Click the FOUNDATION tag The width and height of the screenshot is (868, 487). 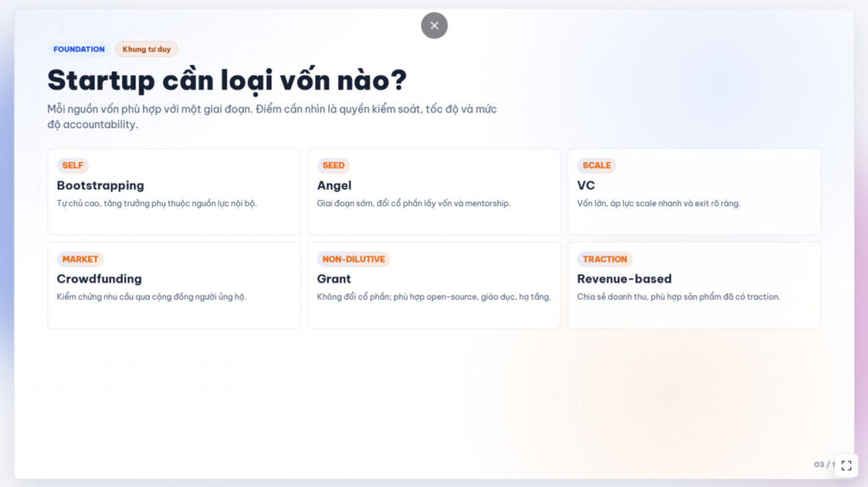click(x=79, y=49)
